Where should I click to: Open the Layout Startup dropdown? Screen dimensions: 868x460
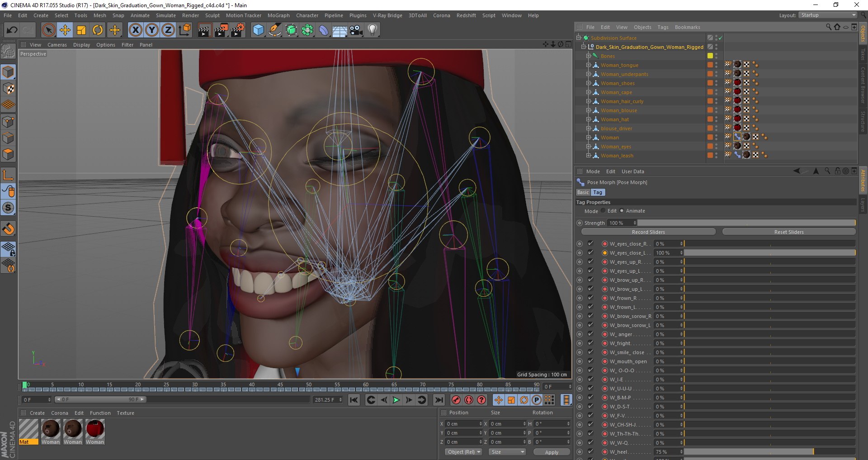(x=827, y=15)
